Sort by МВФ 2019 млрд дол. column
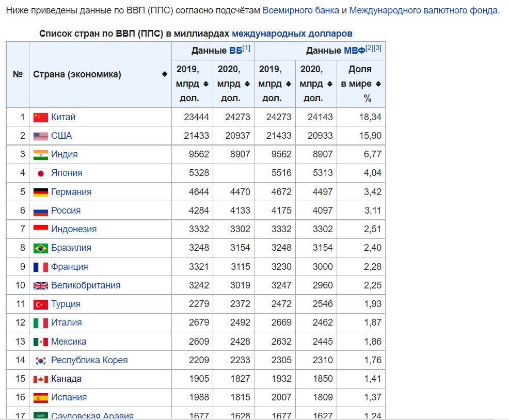The height and width of the screenshot is (420, 509). (x=288, y=84)
